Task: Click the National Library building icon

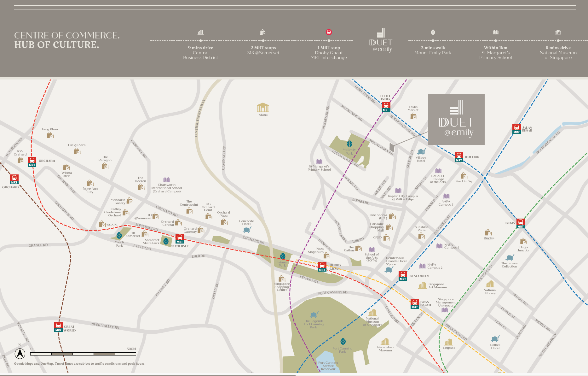Action: (x=490, y=284)
